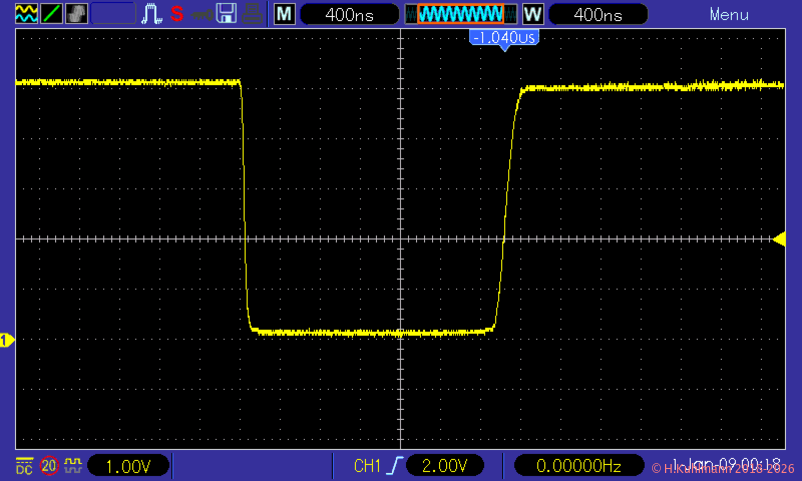Image resolution: width=802 pixels, height=481 pixels.
Task: Toggle the DC coupling indicator
Action: tap(23, 465)
